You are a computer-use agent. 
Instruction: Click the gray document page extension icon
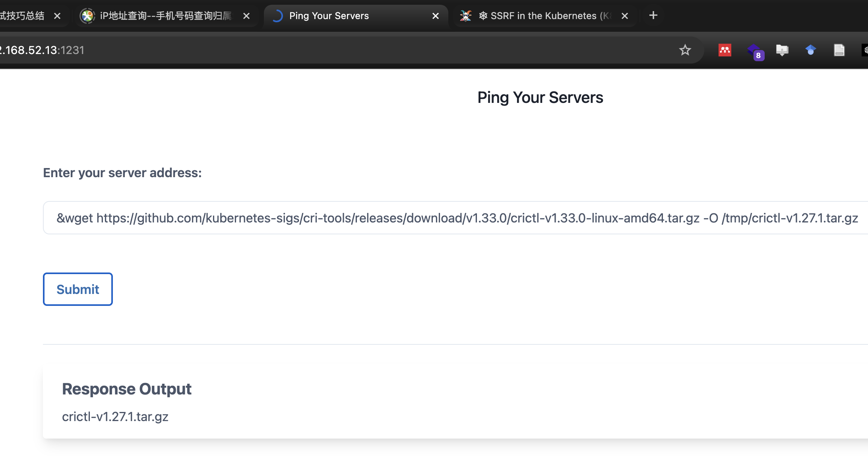[x=839, y=50]
